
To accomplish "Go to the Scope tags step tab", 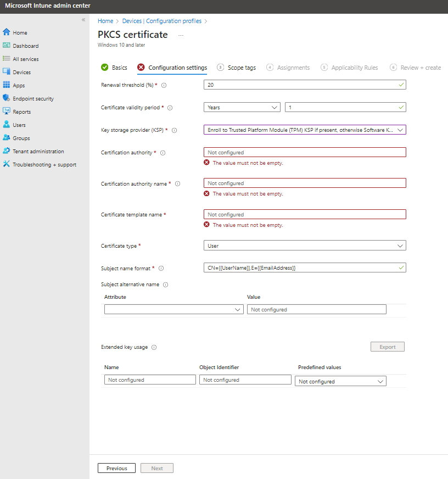I will click(237, 68).
